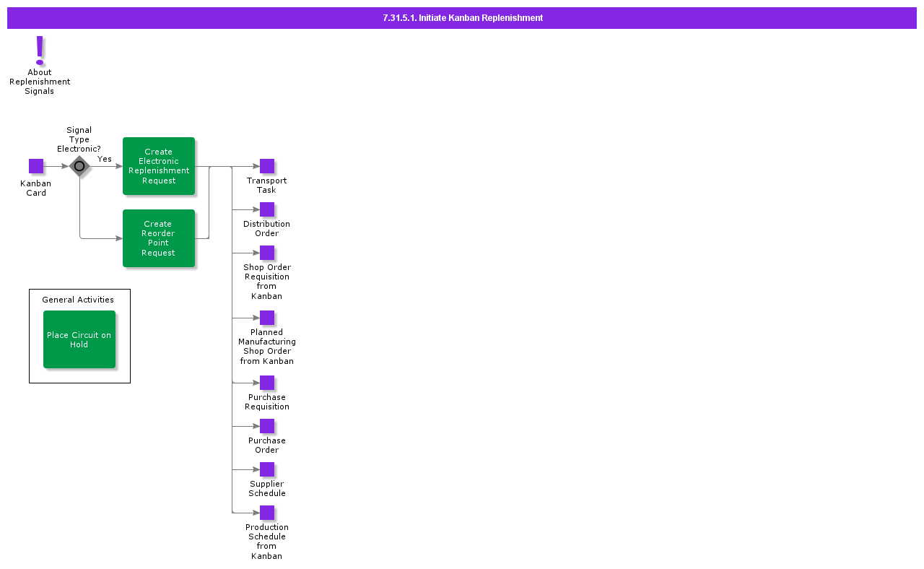Click the 'Purchase Requisition' label text
924x569 pixels.
click(267, 402)
